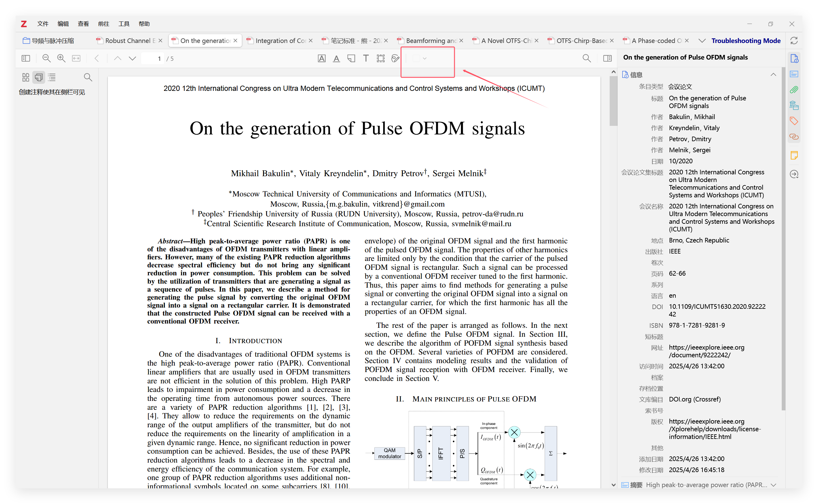Select the ink draw tool

point(395,59)
